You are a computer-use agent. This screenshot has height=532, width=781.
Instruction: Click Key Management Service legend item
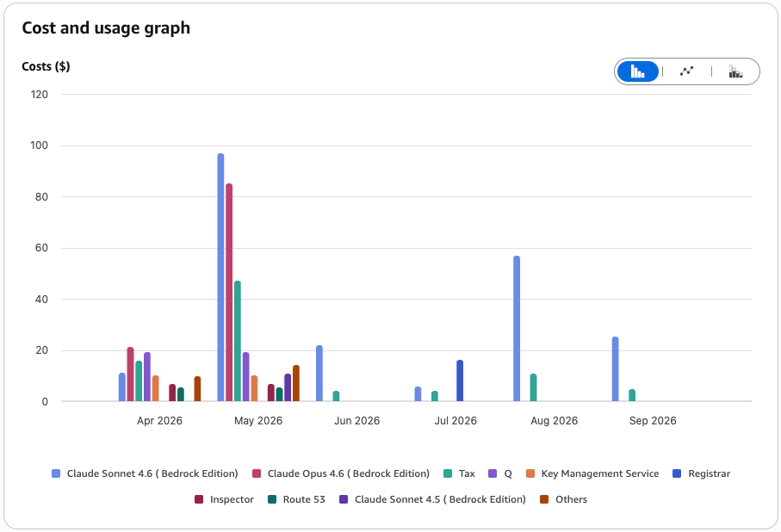click(x=592, y=473)
